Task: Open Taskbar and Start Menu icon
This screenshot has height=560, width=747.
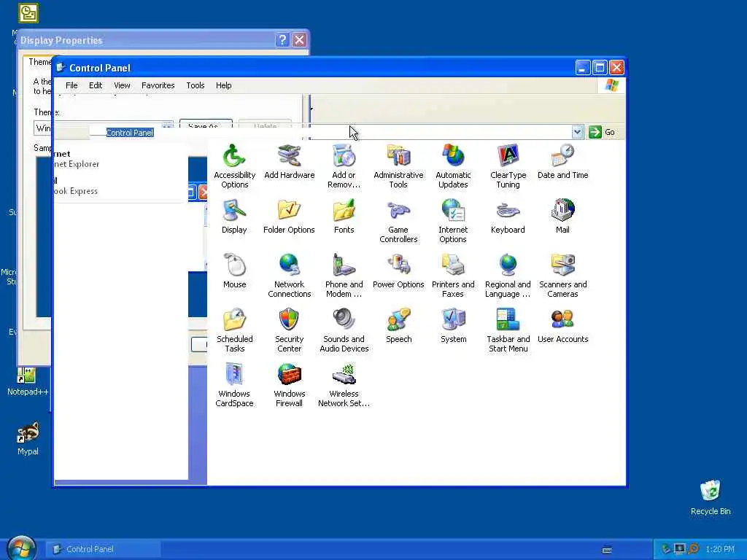Action: click(x=508, y=319)
